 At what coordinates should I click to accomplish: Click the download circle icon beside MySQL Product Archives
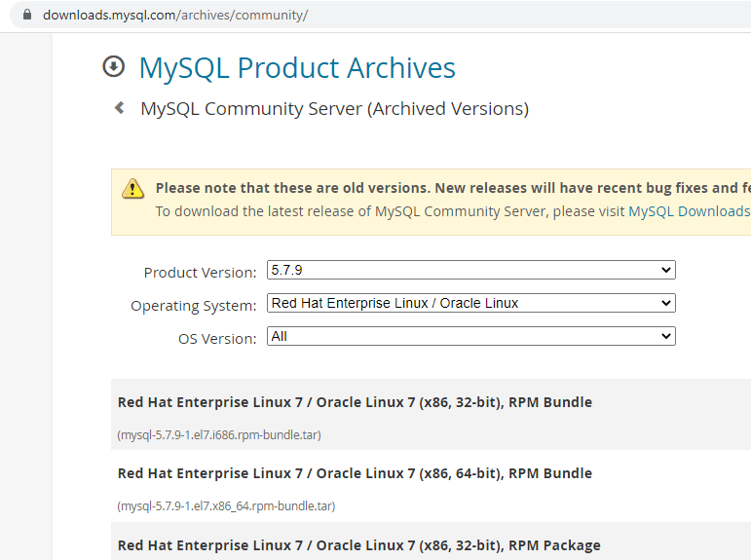(x=114, y=66)
